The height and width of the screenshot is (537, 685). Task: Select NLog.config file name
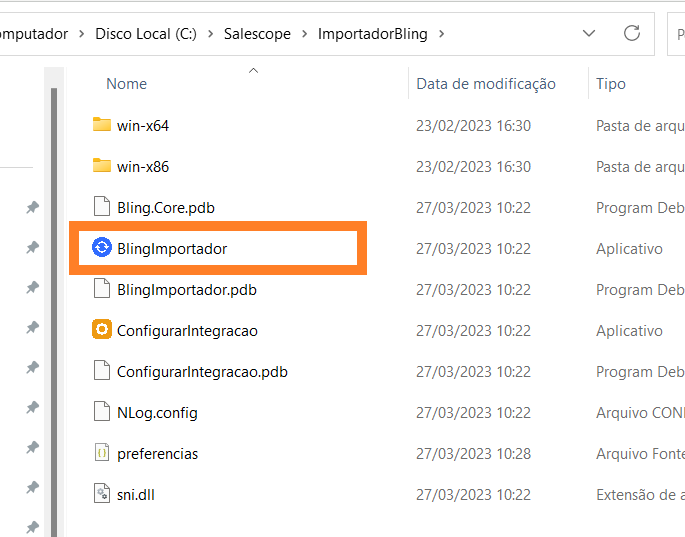click(x=157, y=413)
